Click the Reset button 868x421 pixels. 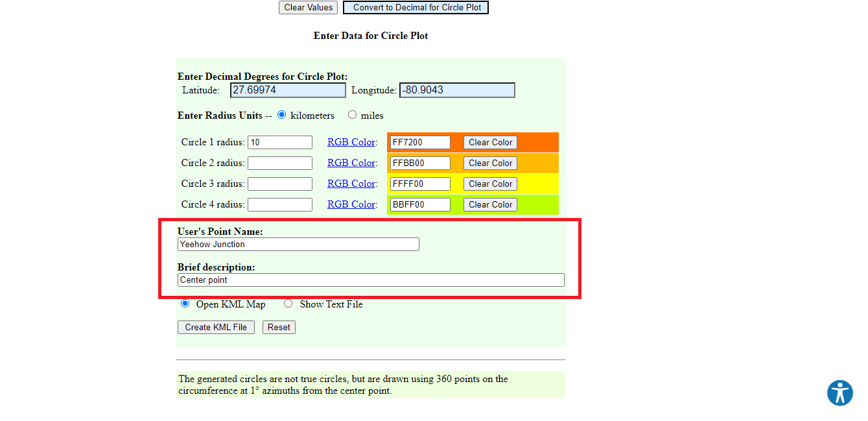coord(279,328)
